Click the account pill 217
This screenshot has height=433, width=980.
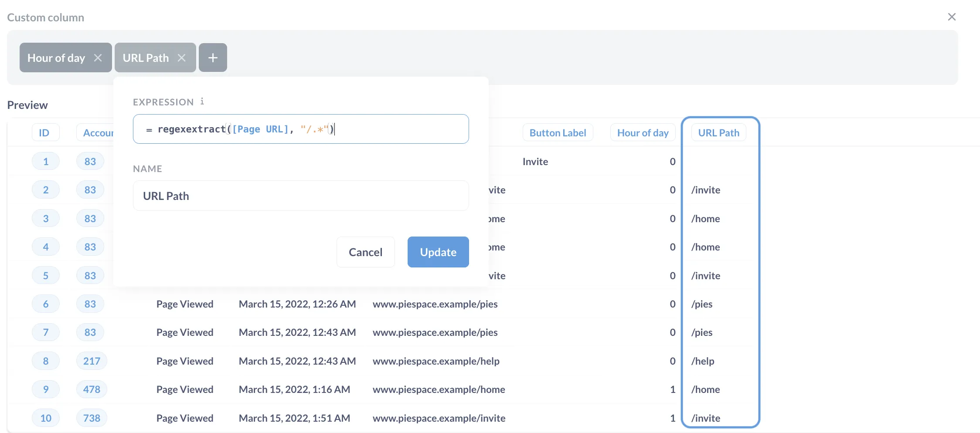click(x=91, y=361)
